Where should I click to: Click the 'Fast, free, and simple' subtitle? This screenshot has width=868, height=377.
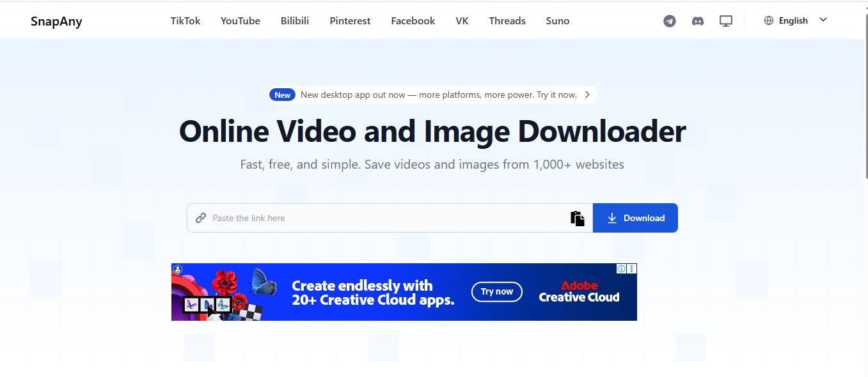coord(432,164)
